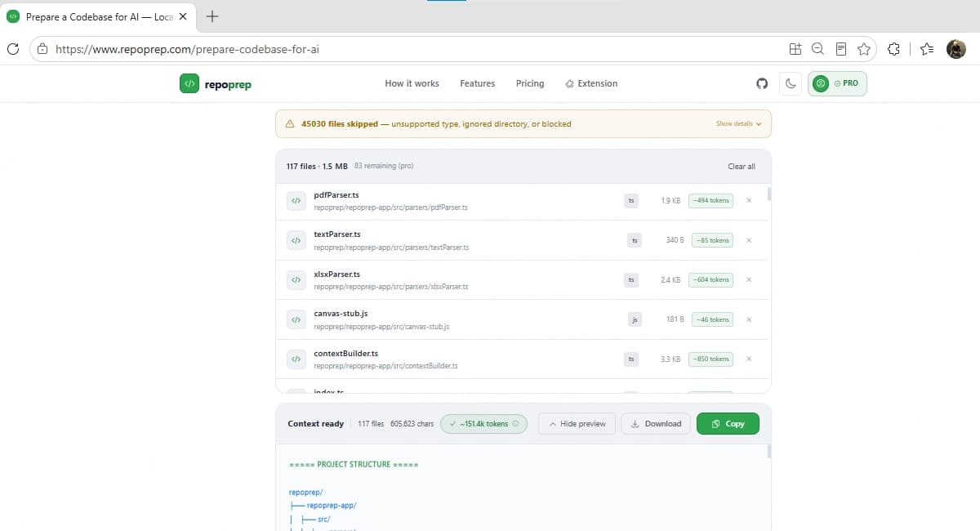Click the code icon beside xlsxParser.ts

pos(296,280)
